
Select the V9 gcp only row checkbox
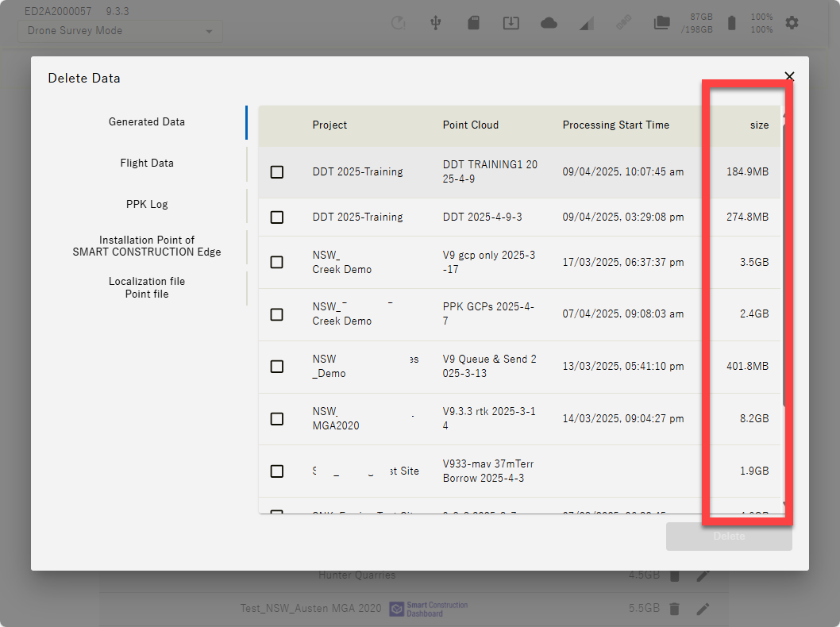[277, 263]
